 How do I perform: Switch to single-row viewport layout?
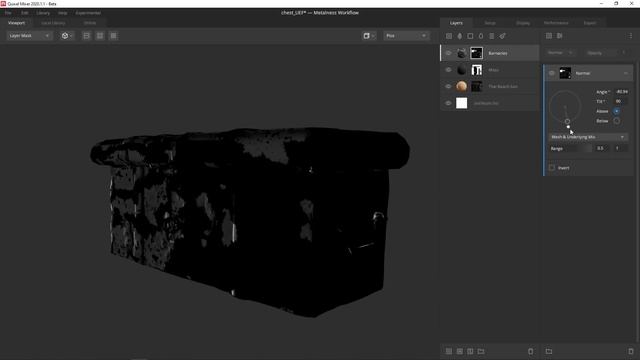(x=87, y=36)
